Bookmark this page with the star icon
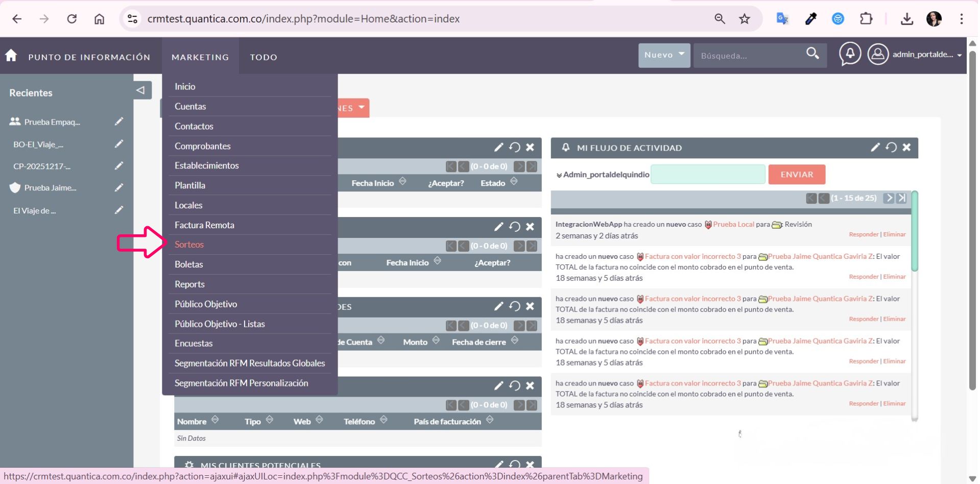 pyautogui.click(x=745, y=19)
